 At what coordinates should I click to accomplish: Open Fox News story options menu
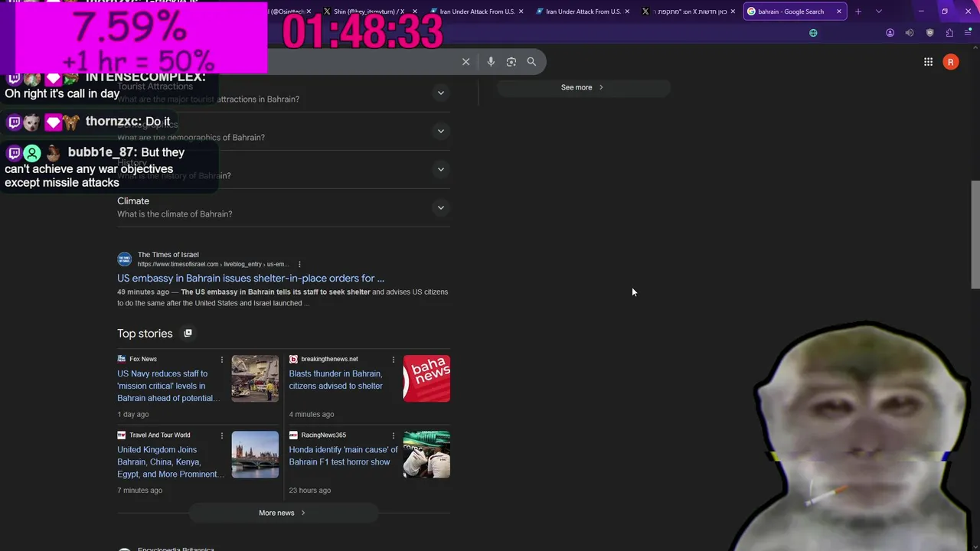point(222,360)
